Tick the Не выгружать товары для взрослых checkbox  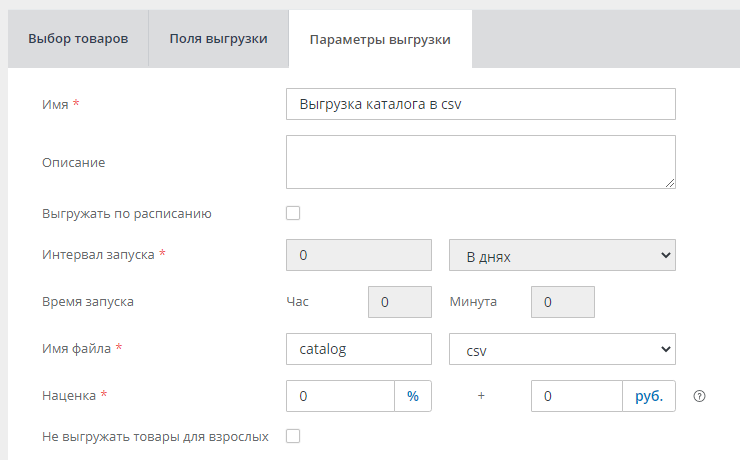tap(293, 436)
